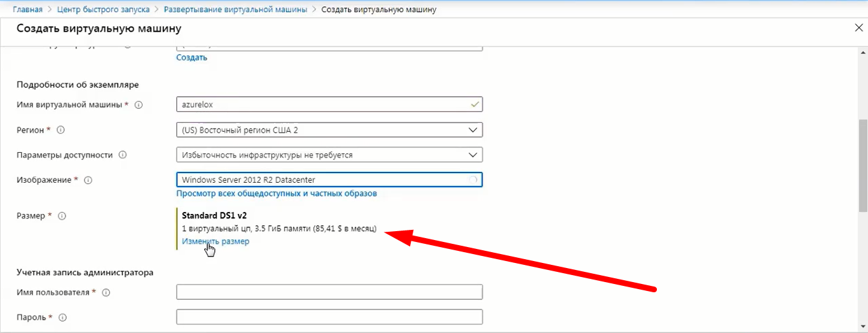Navigate to 'Центр быстрого запуска' breadcrumb
This screenshot has width=868, height=333.
tap(103, 10)
